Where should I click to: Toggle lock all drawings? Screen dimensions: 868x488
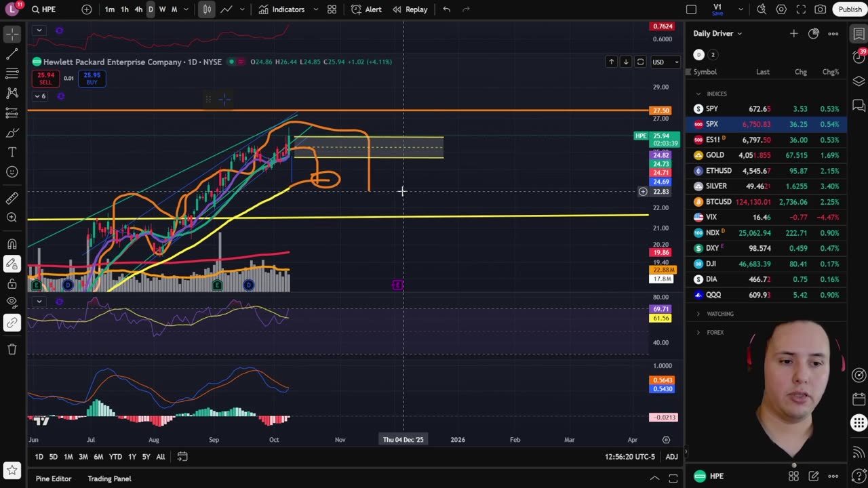12,283
